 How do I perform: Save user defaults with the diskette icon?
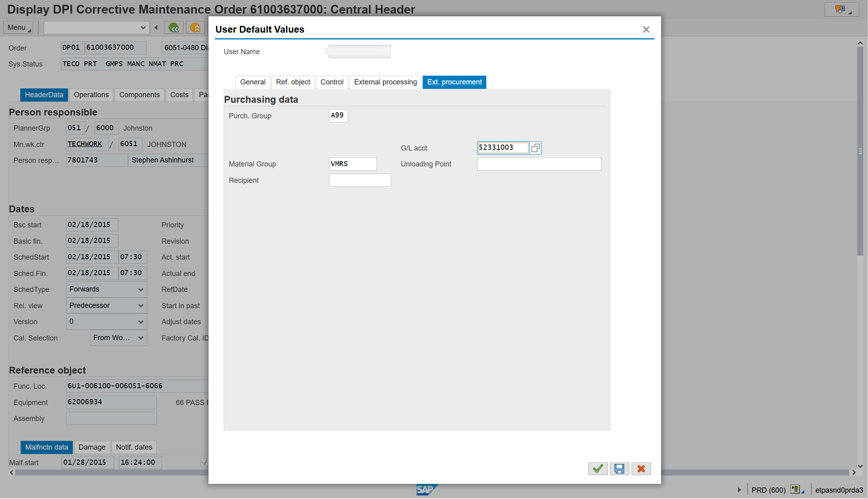coord(619,469)
